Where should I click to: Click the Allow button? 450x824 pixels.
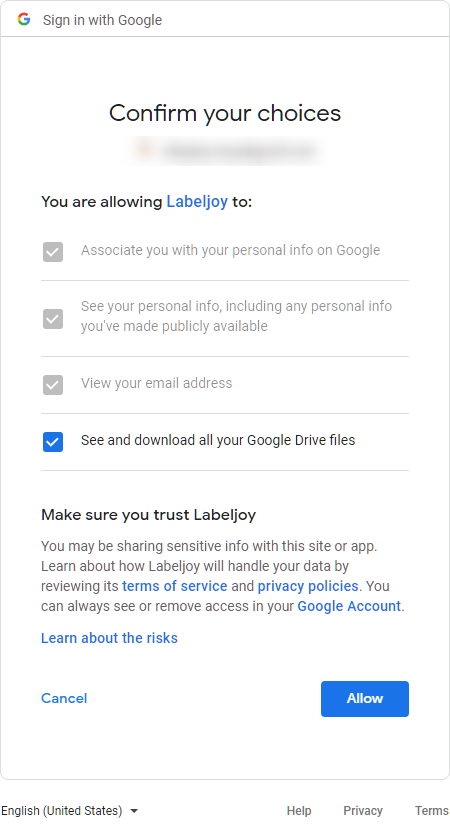[x=365, y=699]
